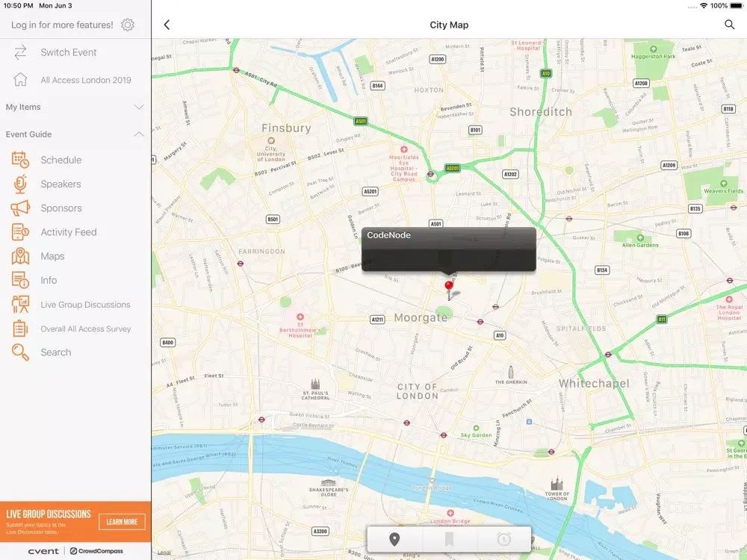
Task: Open Live Group Discussions menu item
Action: (85, 305)
